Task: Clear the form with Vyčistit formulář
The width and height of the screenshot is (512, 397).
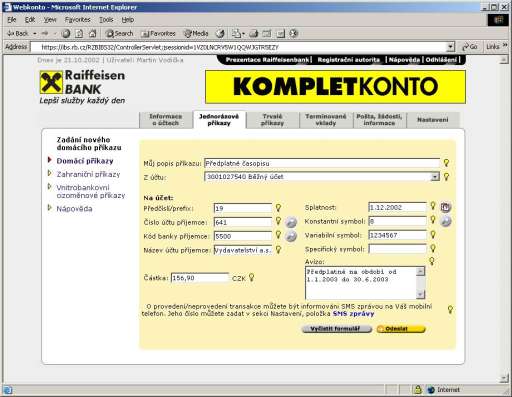Action: coord(336,329)
